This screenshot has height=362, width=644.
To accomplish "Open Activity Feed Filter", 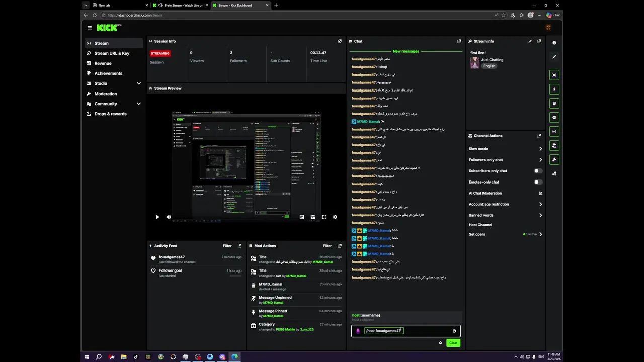I will coord(227,246).
